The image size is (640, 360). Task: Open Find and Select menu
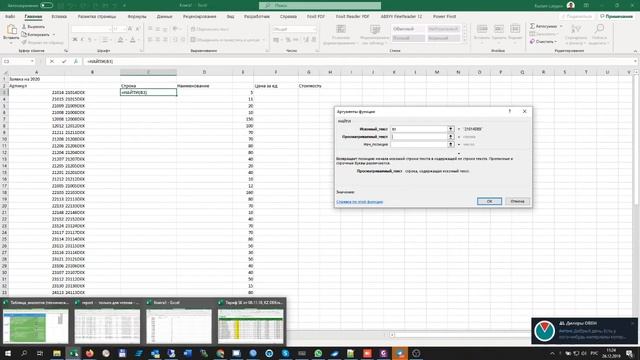coord(599,34)
